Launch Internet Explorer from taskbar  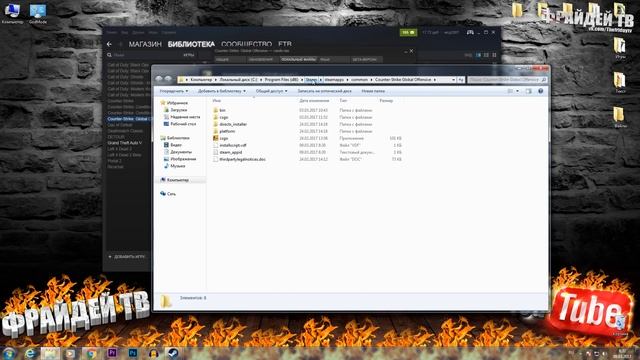click(x=31, y=353)
